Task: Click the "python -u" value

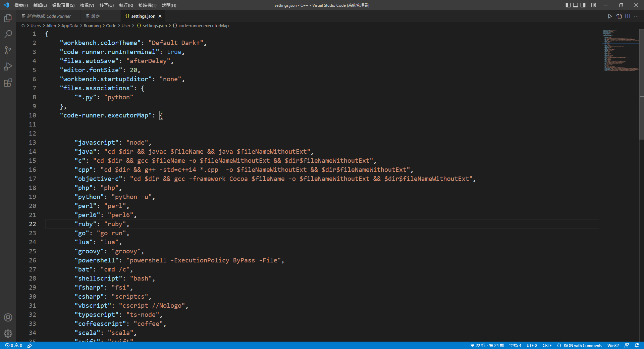Action: point(131,197)
